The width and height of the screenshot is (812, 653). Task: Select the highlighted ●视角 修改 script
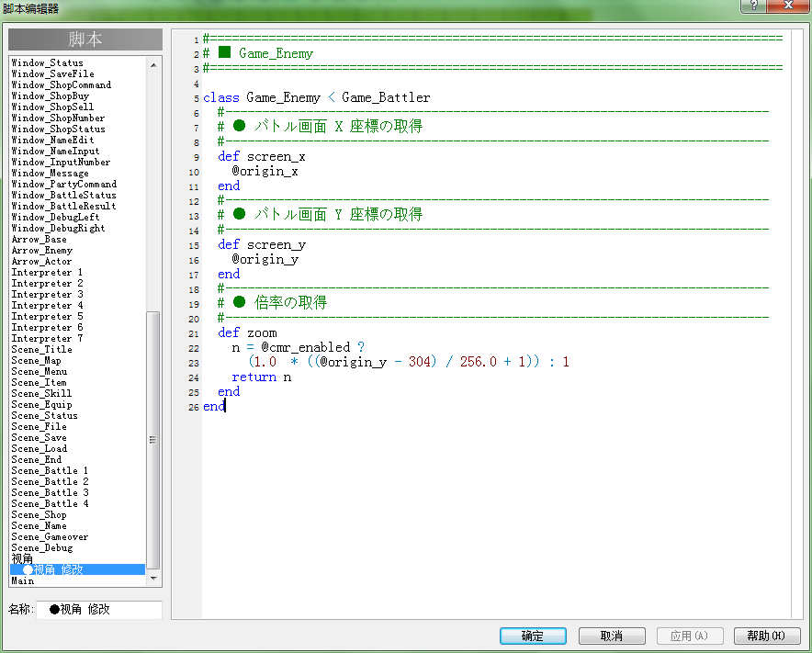[x=78, y=569]
